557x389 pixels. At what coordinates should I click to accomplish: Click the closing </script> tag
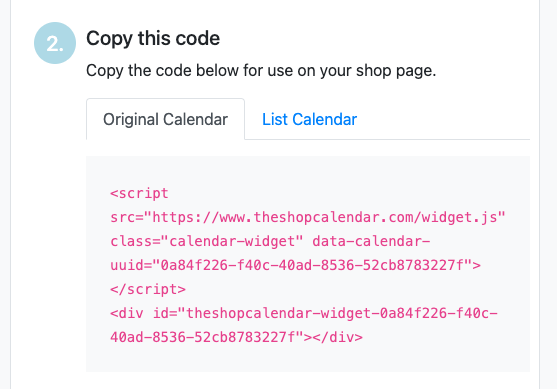[148, 289]
